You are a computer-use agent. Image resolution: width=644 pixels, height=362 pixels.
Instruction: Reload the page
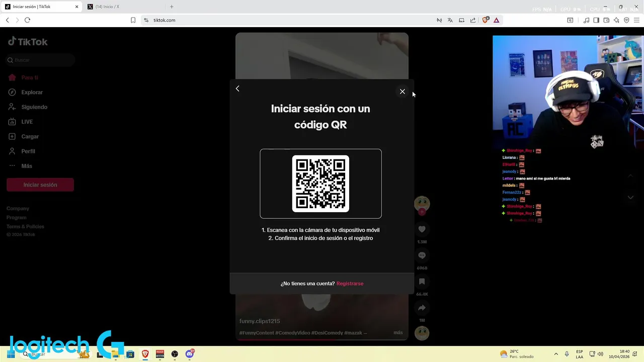point(27,20)
